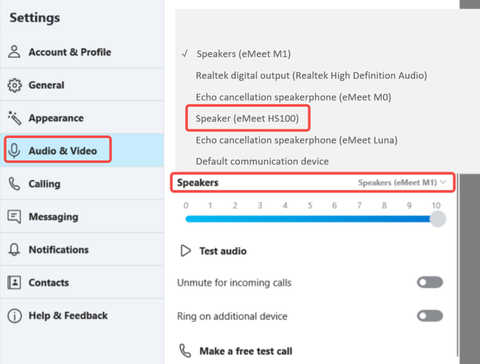
Task: Open Contacts settings
Action: (82, 282)
